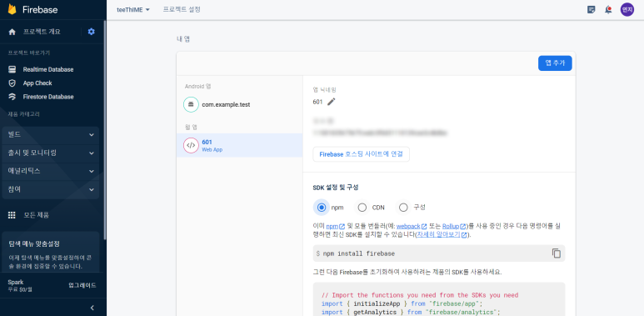Open App Check menu item

(x=37, y=83)
